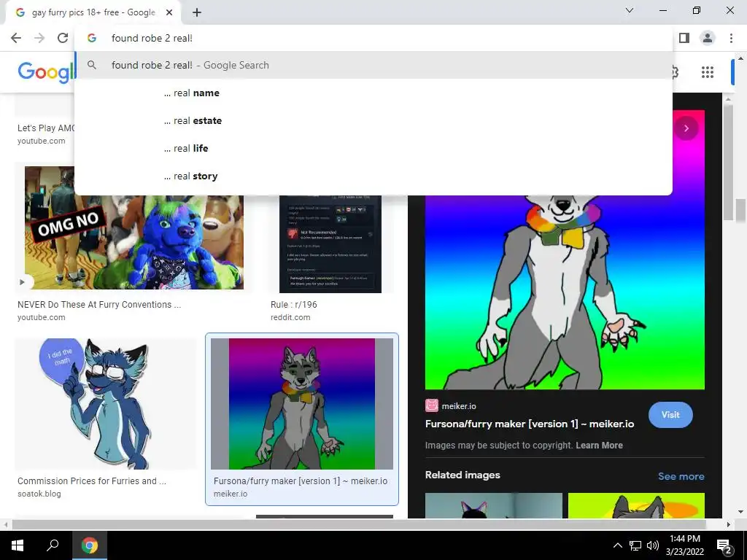Open the Google apps grid
This screenshot has width=747, height=560.
pos(708,72)
